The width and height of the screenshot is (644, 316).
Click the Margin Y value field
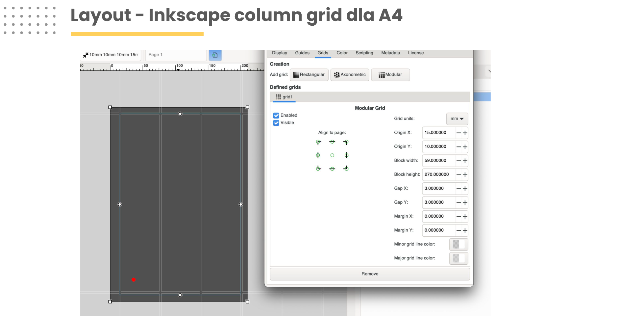[439, 231]
